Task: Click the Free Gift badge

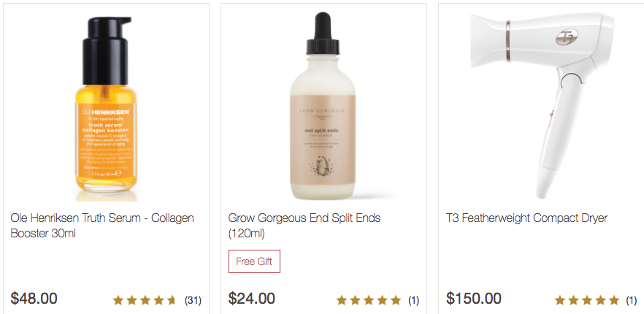Action: pos(254,261)
